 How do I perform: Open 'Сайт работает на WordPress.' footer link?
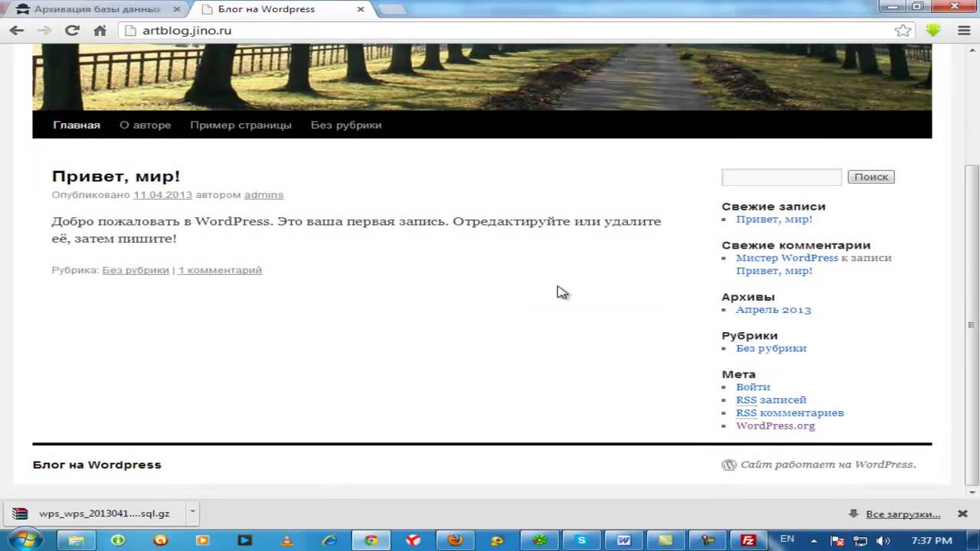(828, 465)
